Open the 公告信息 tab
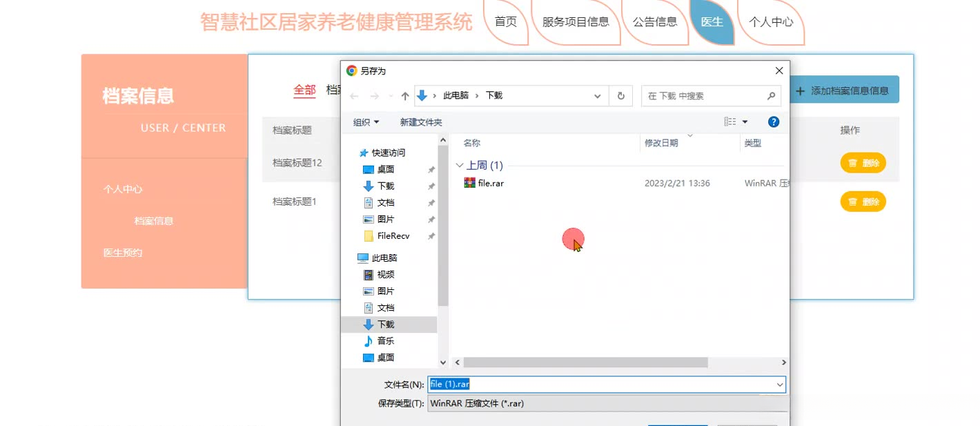Image resolution: width=980 pixels, height=426 pixels. tap(655, 21)
